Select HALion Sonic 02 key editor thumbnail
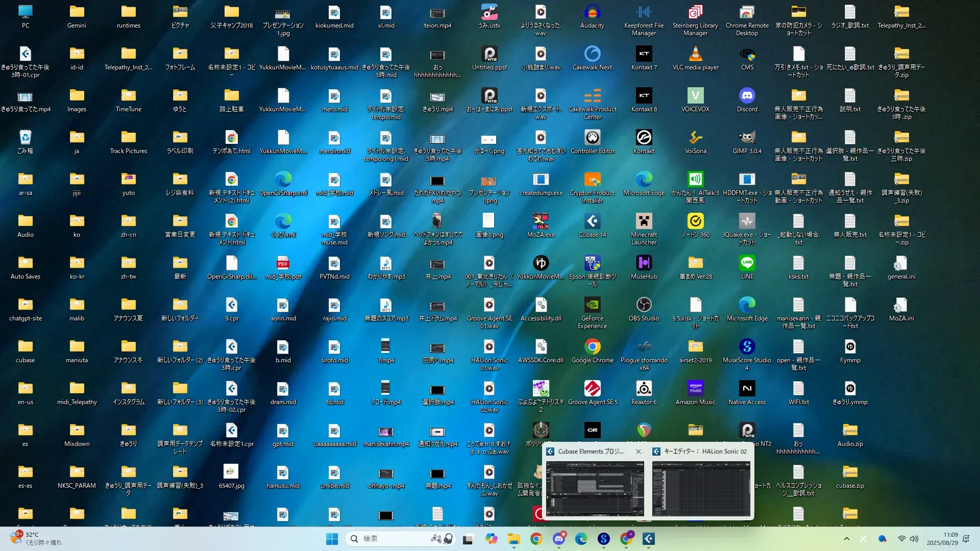The image size is (980, 551). tap(701, 489)
